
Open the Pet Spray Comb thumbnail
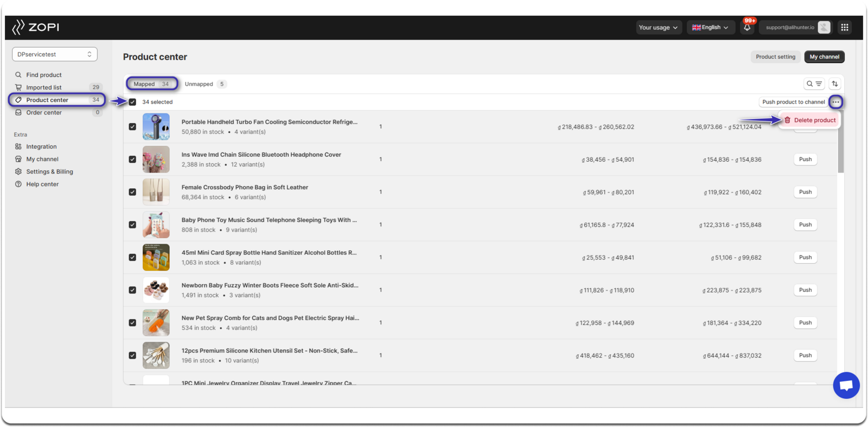[x=156, y=323]
